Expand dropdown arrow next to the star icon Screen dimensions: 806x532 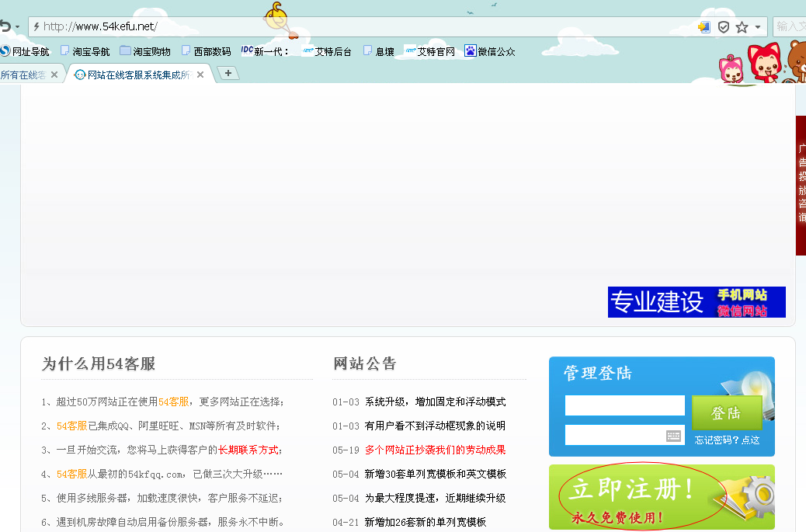758,27
